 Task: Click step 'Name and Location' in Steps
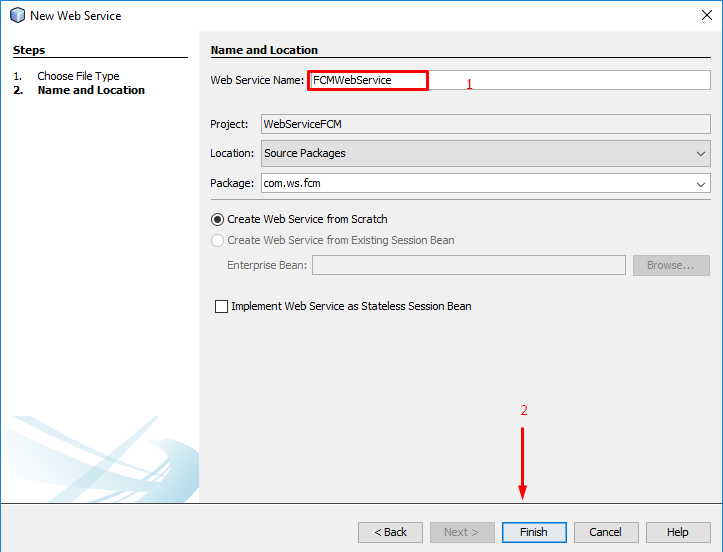tap(91, 90)
